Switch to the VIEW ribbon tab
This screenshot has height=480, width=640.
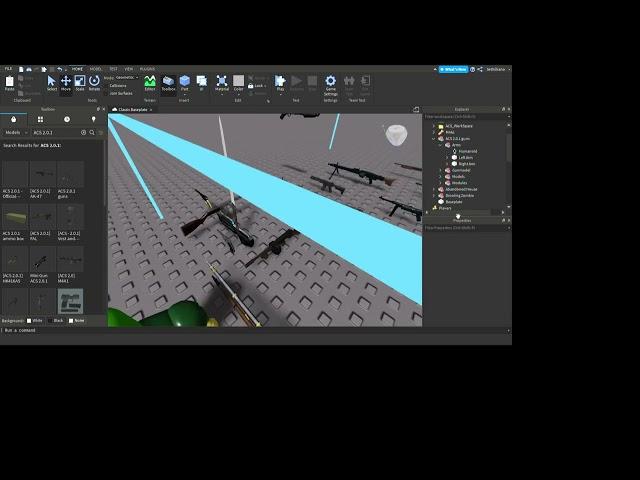coord(129,69)
